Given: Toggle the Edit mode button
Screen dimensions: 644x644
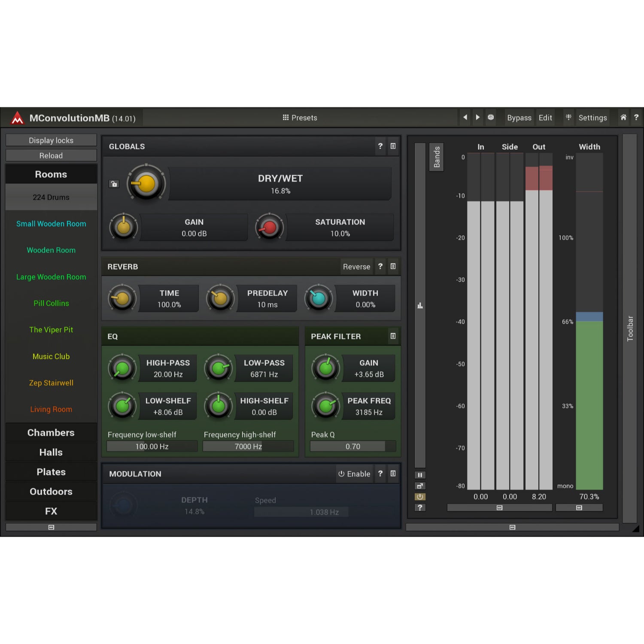Looking at the screenshot, I should click(545, 118).
